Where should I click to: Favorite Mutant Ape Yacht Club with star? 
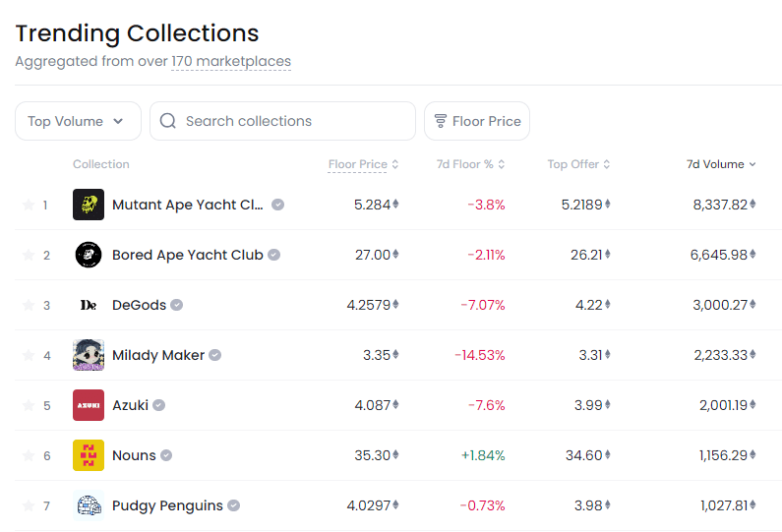pyautogui.click(x=28, y=205)
